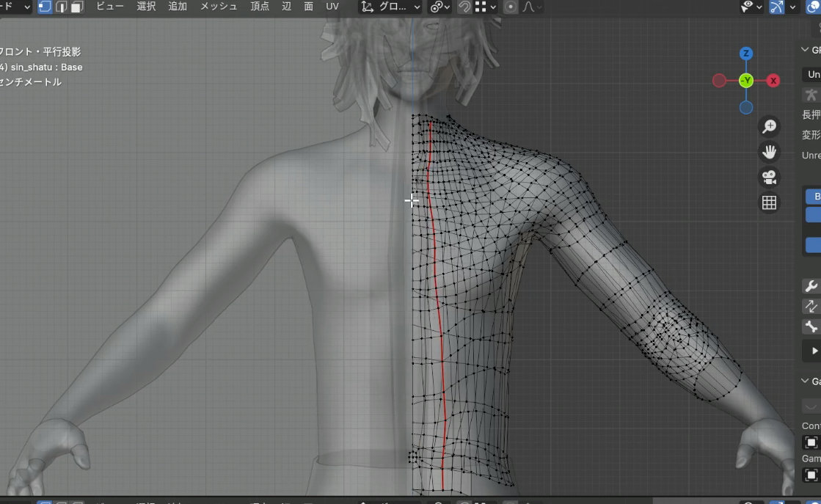Toggle camera view icon
This screenshot has height=504, width=821.
(769, 177)
